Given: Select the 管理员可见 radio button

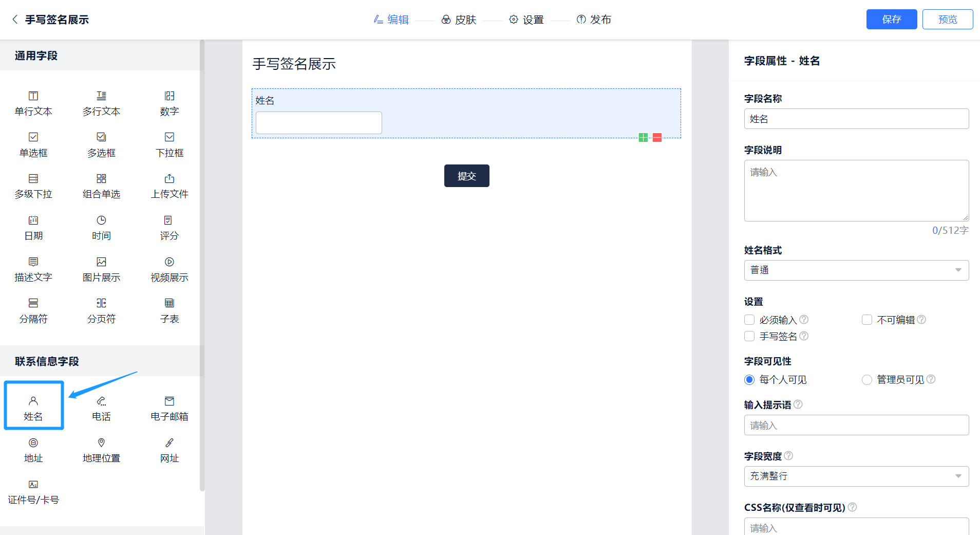Looking at the screenshot, I should click(x=867, y=380).
